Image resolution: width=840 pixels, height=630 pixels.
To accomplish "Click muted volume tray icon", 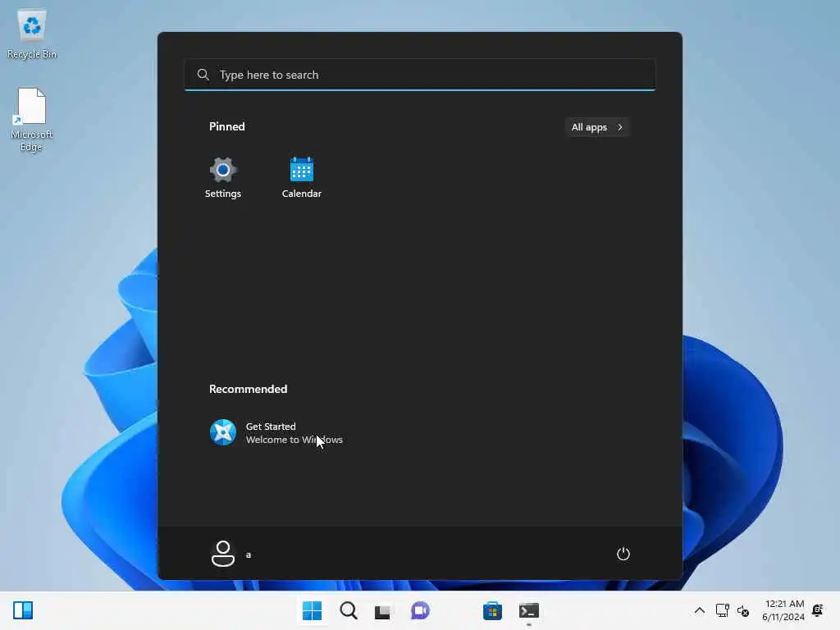I will [743, 610].
